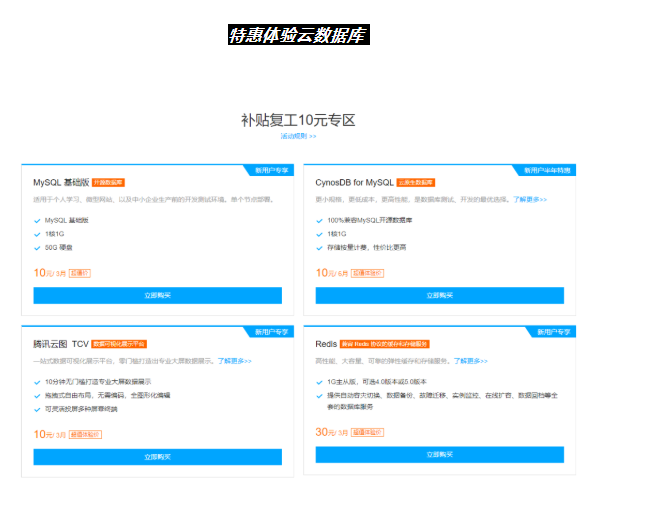Click the checkmark beside 100%兼容MySQL开源数据库
The width and height of the screenshot is (671, 510).
319,221
